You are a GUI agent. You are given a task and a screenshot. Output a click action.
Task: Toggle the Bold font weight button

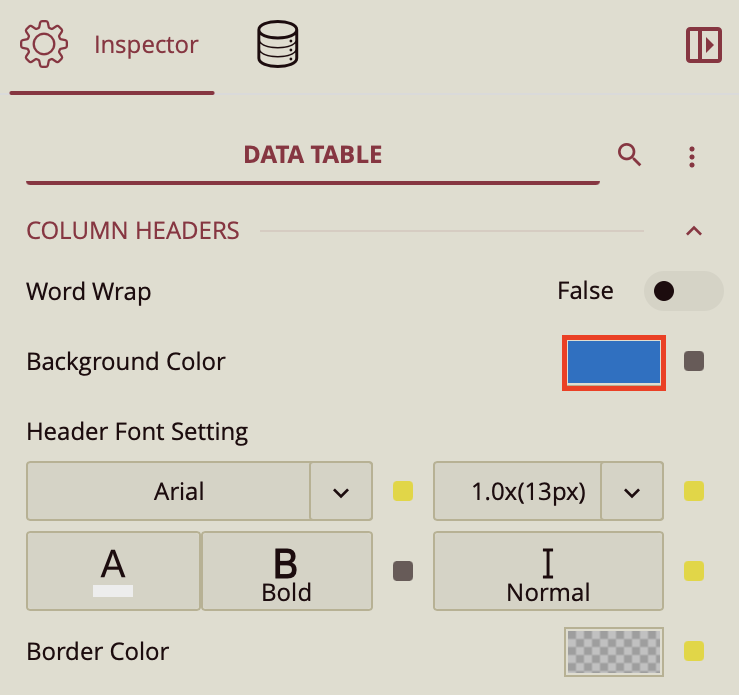tap(286, 571)
